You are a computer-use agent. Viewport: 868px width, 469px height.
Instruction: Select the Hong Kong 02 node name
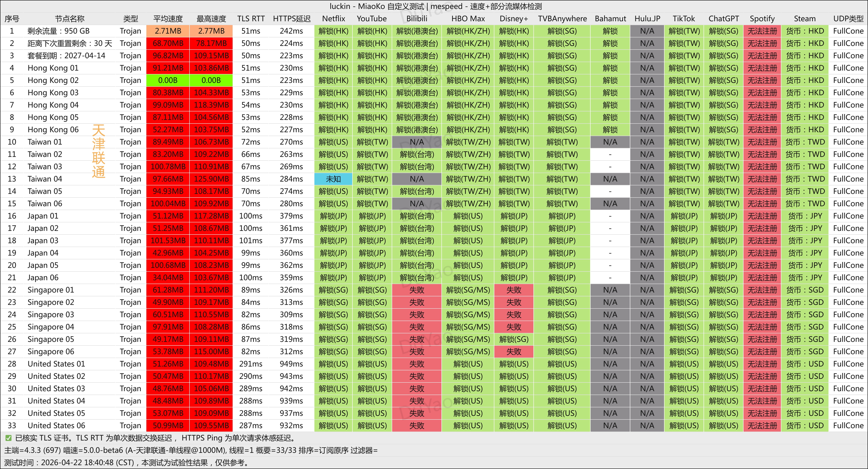pyautogui.click(x=53, y=80)
